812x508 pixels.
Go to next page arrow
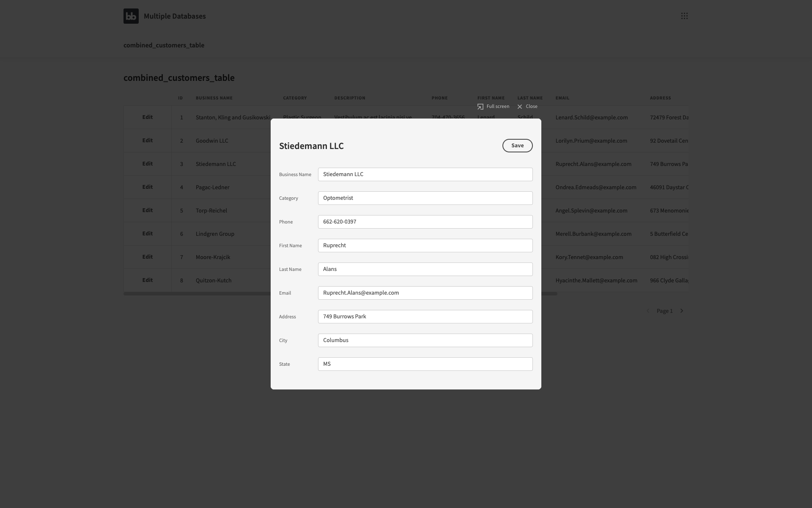point(682,311)
